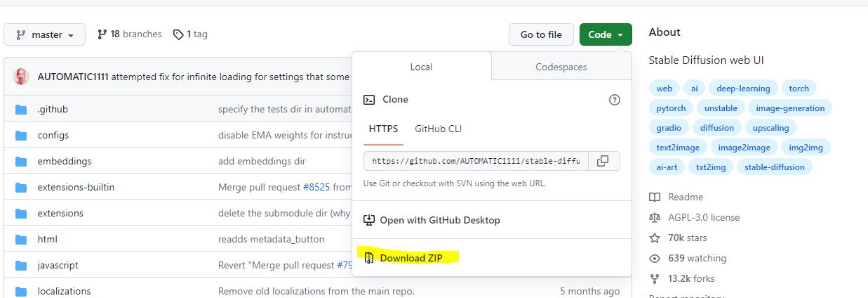Select the GitHub CLI clone tab
868x298 pixels.
[438, 129]
